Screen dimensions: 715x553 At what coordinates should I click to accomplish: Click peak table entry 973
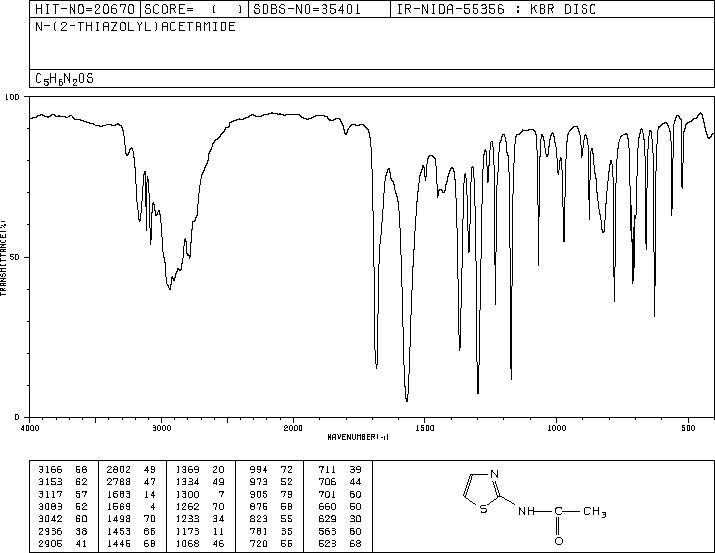(x=259, y=482)
